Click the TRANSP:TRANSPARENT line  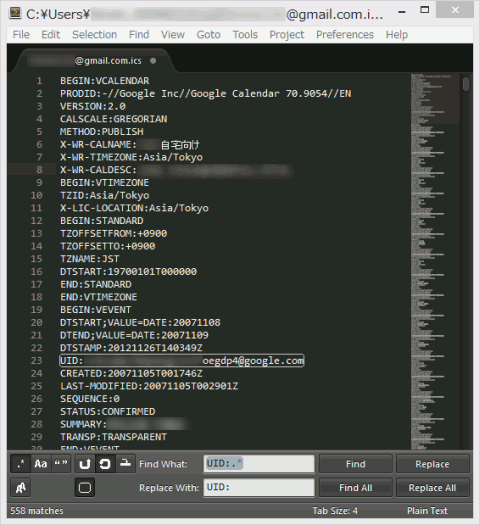coord(113,437)
